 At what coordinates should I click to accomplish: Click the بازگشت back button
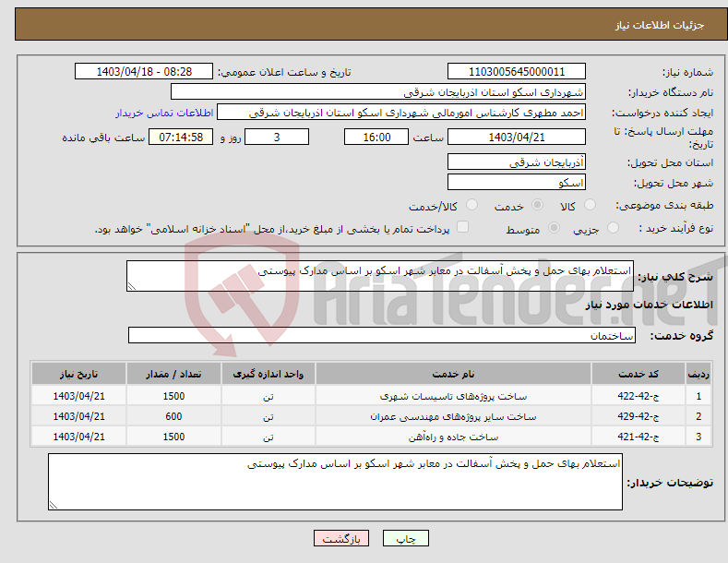[341, 538]
